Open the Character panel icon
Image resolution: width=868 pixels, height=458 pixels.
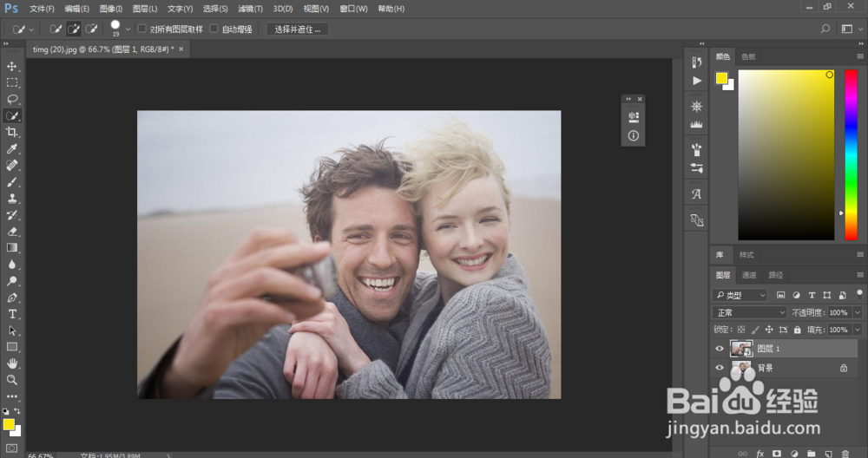click(x=696, y=194)
